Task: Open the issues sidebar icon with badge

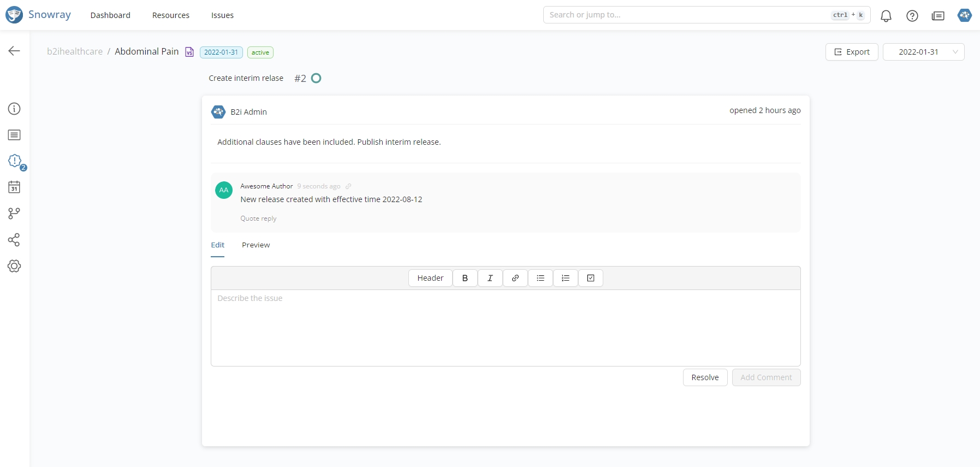Action: [15, 161]
